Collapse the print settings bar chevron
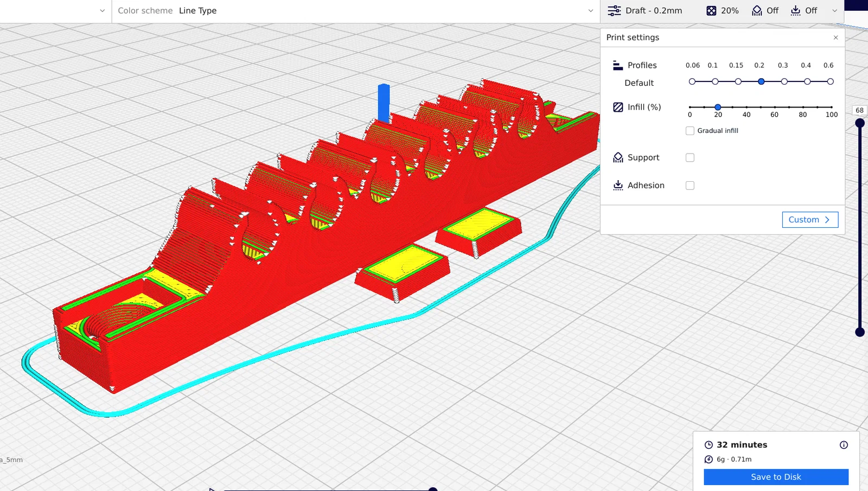The height and width of the screenshot is (491, 868). (x=834, y=11)
